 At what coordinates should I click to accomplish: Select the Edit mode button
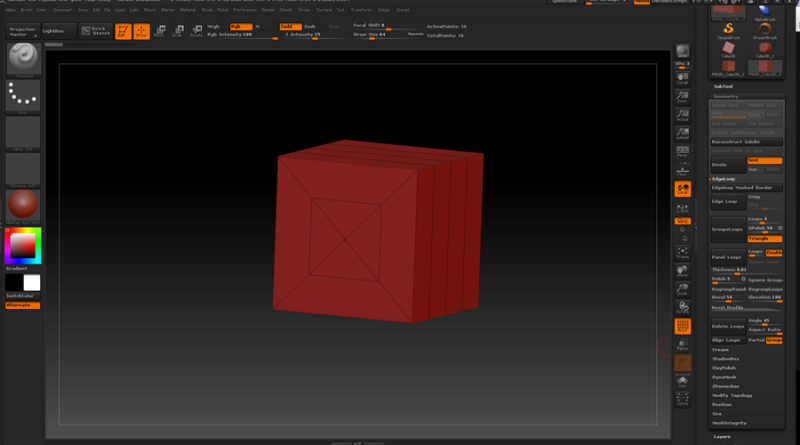tap(123, 31)
